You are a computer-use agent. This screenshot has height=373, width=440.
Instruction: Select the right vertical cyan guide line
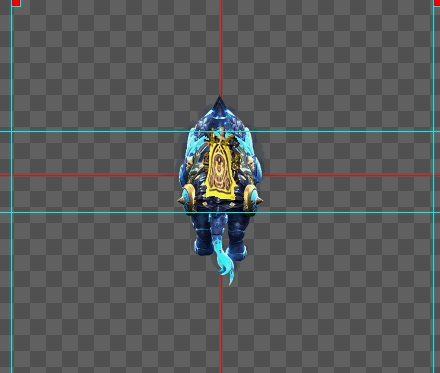(433, 187)
